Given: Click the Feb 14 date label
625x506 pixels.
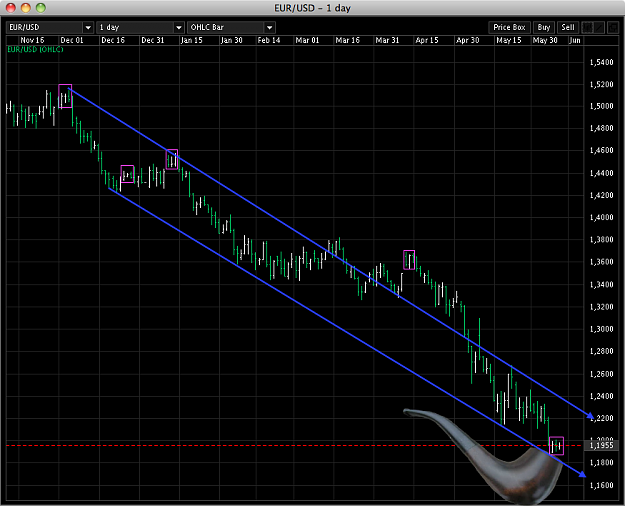Looking at the screenshot, I should 269,40.
